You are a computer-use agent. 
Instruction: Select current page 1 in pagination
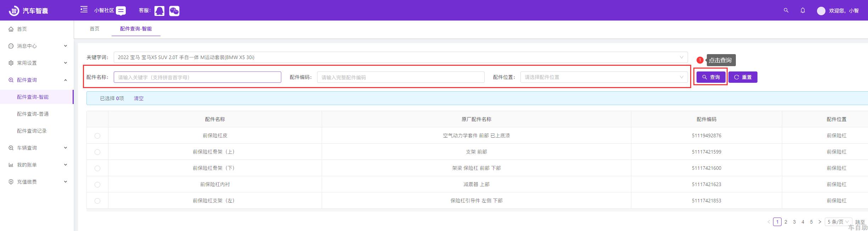pos(777,222)
